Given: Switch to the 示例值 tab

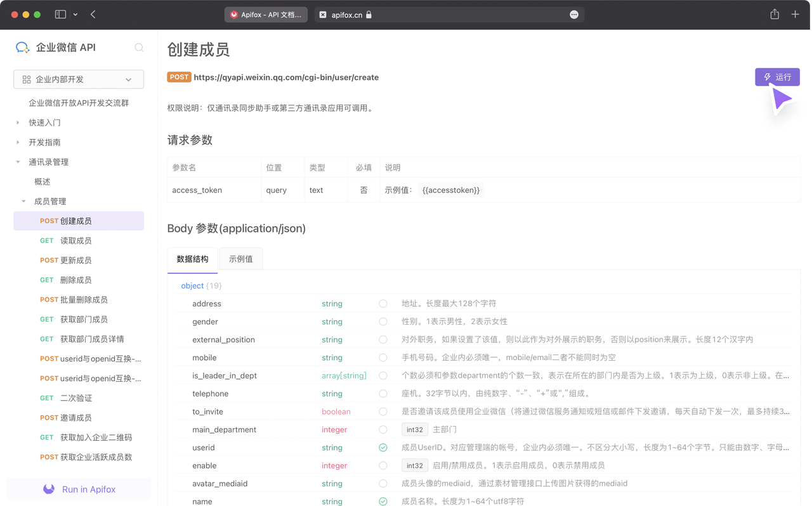Looking at the screenshot, I should pyautogui.click(x=240, y=259).
